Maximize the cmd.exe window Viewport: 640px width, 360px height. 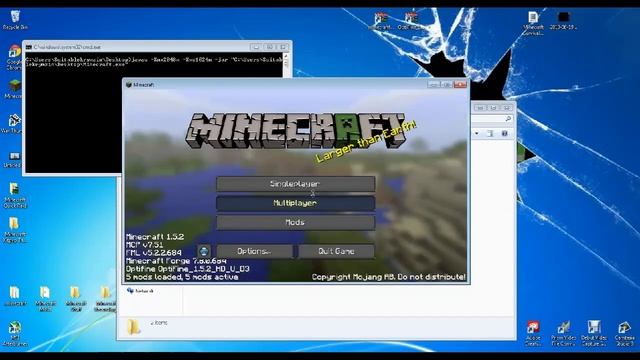[x=269, y=47]
